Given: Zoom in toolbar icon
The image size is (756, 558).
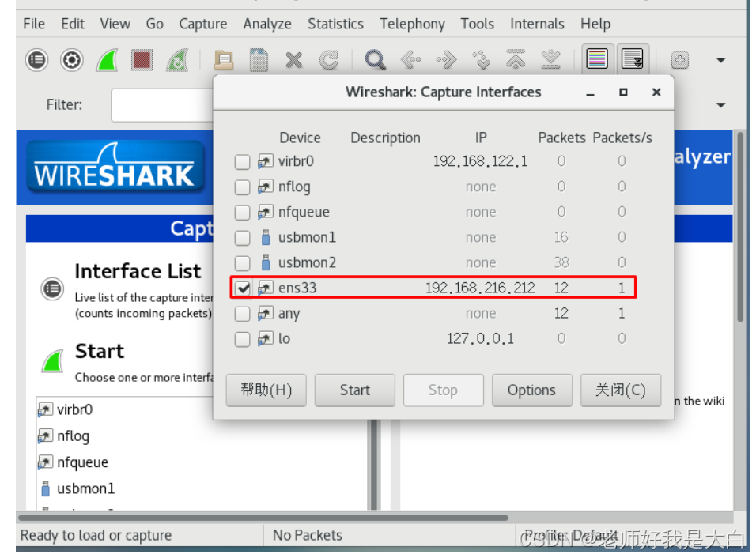Looking at the screenshot, I should pyautogui.click(x=679, y=60).
